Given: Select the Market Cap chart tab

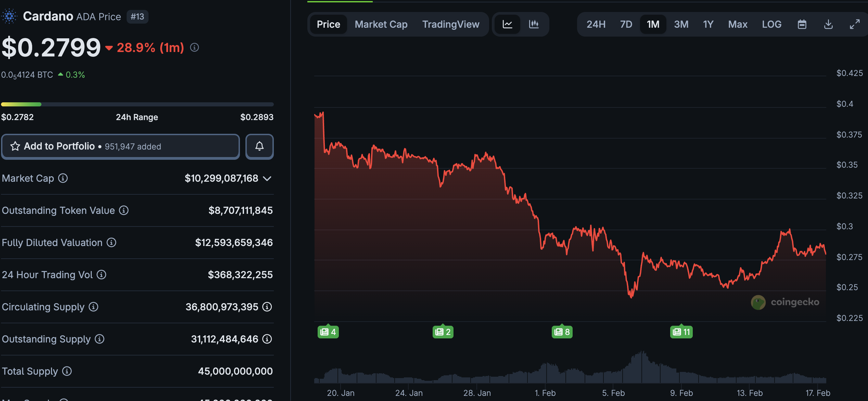Looking at the screenshot, I should pyautogui.click(x=381, y=24).
